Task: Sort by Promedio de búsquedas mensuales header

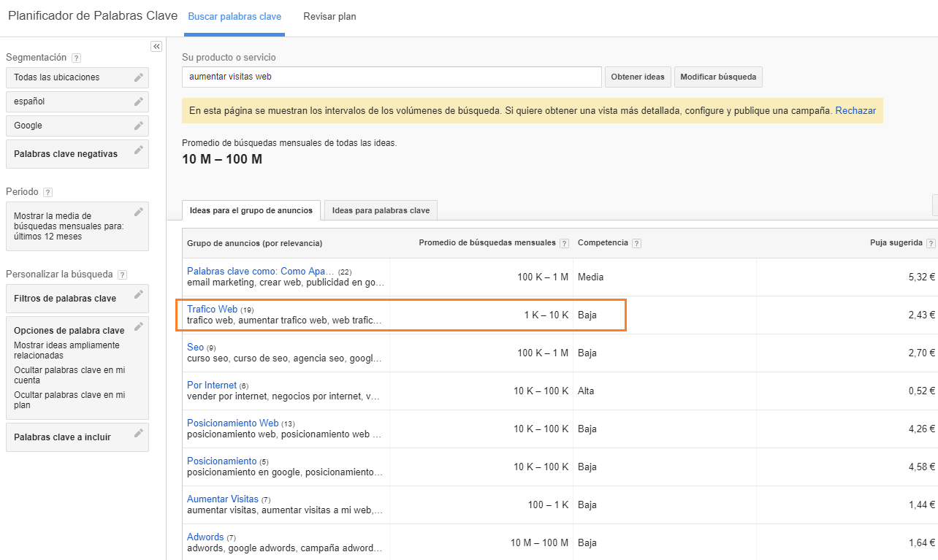Action: (487, 243)
